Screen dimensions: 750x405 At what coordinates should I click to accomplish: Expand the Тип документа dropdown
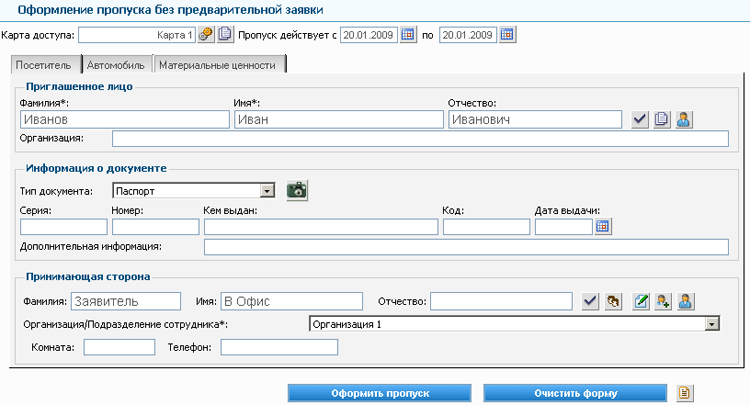pos(267,190)
